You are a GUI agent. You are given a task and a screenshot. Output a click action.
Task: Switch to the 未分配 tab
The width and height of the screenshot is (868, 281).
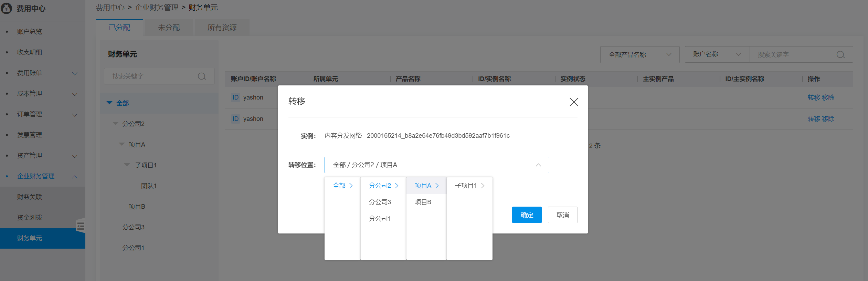pyautogui.click(x=169, y=28)
